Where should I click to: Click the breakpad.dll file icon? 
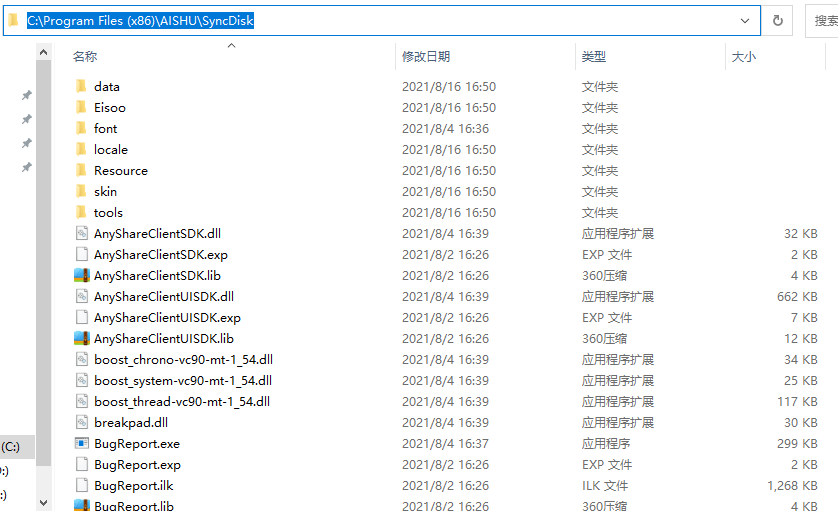pyautogui.click(x=82, y=422)
